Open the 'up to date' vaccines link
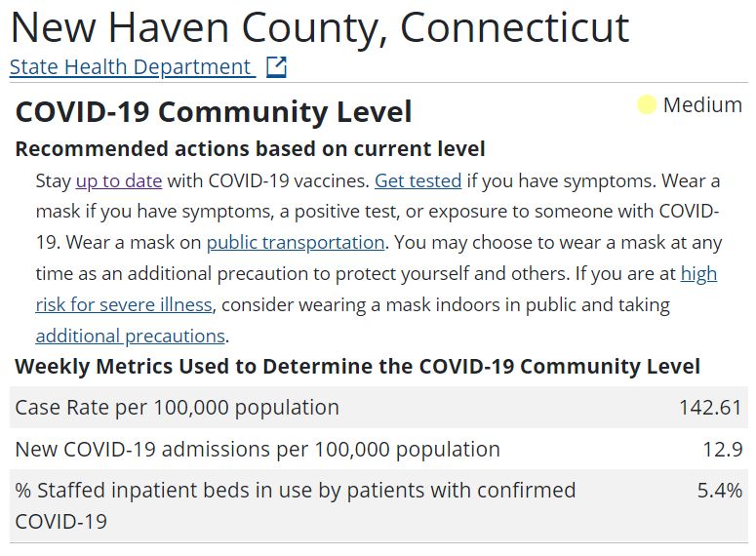This screenshot has height=556, width=756. [119, 181]
